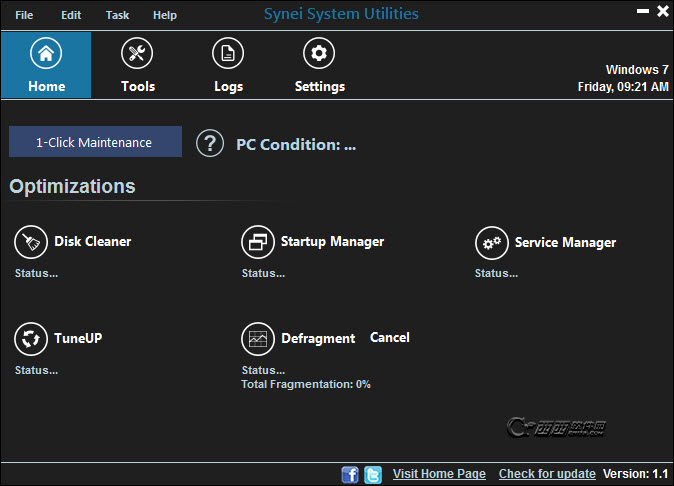The width and height of the screenshot is (674, 486).
Task: Open the Task menu
Action: point(117,15)
